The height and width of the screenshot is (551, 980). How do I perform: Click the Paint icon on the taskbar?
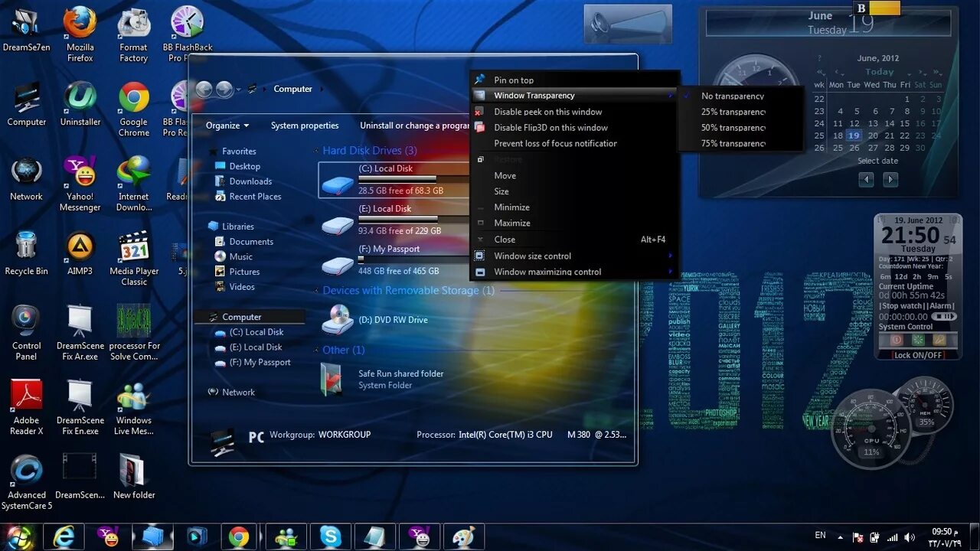[464, 536]
